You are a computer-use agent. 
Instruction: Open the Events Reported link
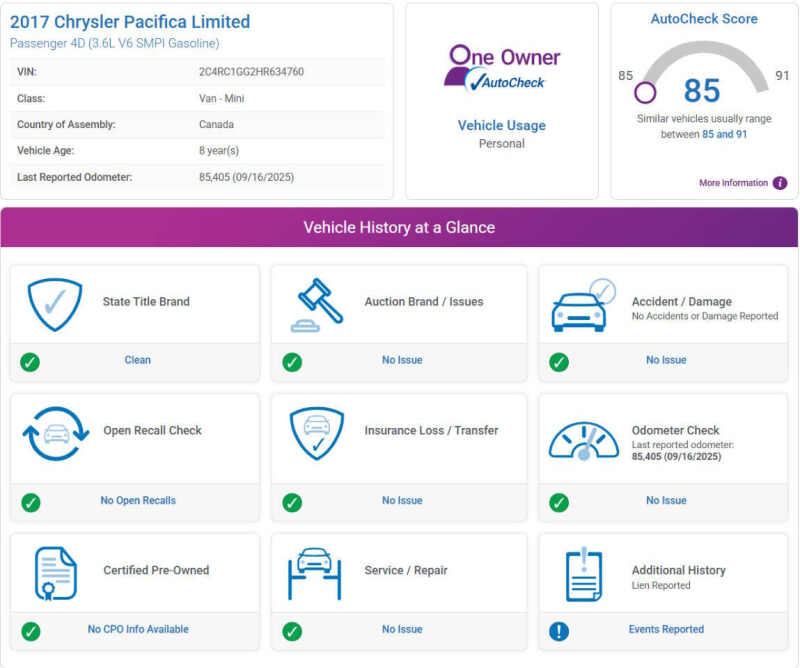tap(666, 630)
